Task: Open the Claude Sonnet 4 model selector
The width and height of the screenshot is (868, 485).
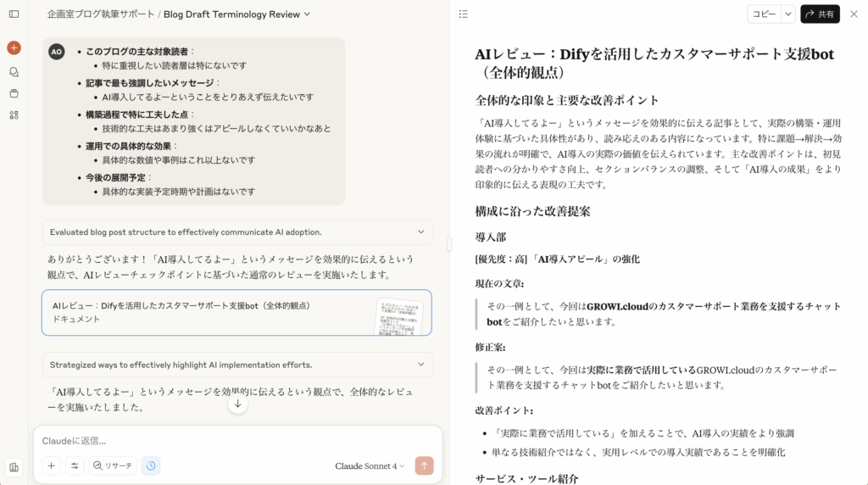Action: [370, 465]
